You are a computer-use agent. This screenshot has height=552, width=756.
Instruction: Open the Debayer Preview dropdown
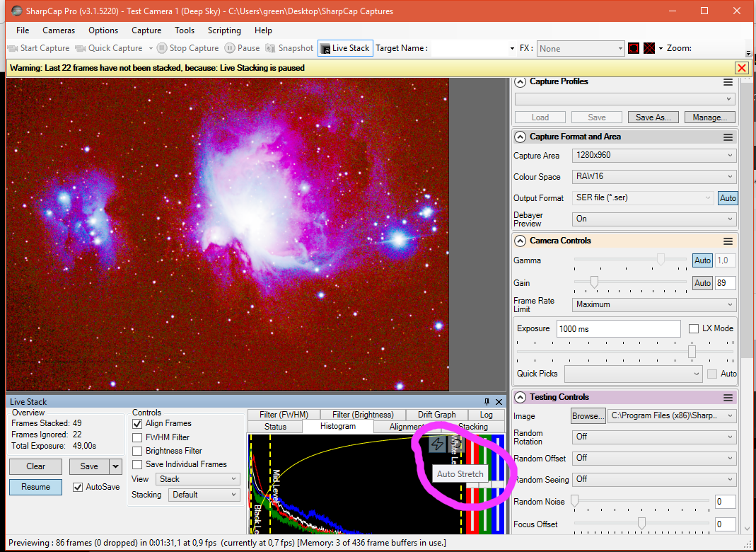pyautogui.click(x=653, y=219)
